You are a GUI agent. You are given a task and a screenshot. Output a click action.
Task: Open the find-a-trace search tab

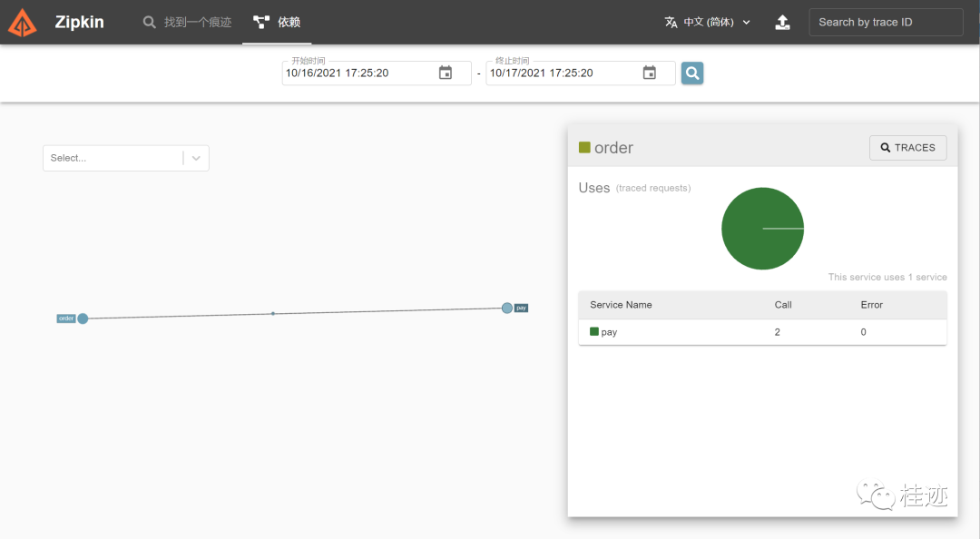[x=187, y=23]
